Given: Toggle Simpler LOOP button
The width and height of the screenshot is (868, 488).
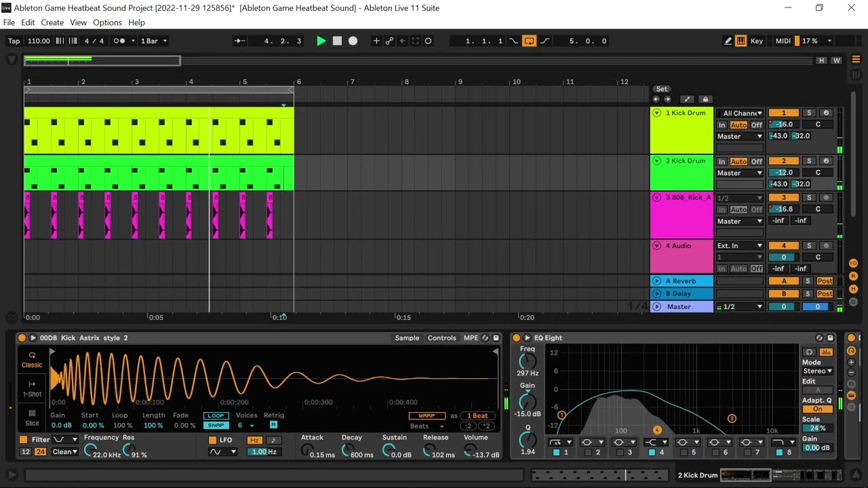Looking at the screenshot, I should coord(216,415).
